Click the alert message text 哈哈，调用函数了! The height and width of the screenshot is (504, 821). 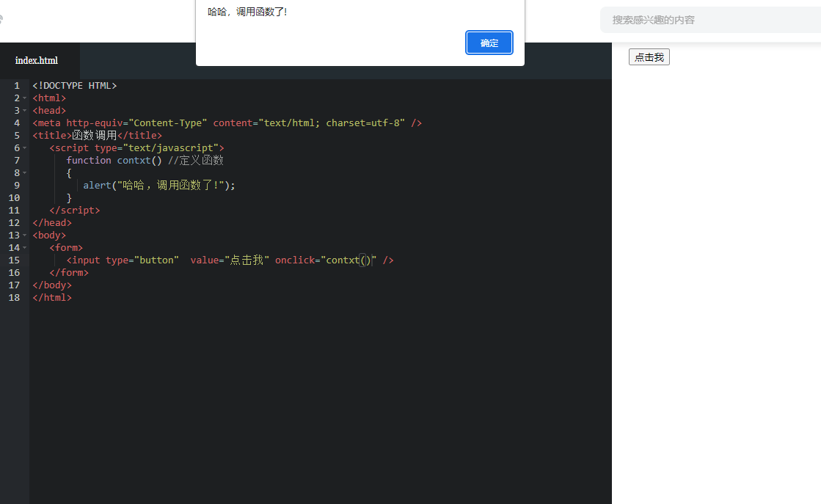(246, 12)
